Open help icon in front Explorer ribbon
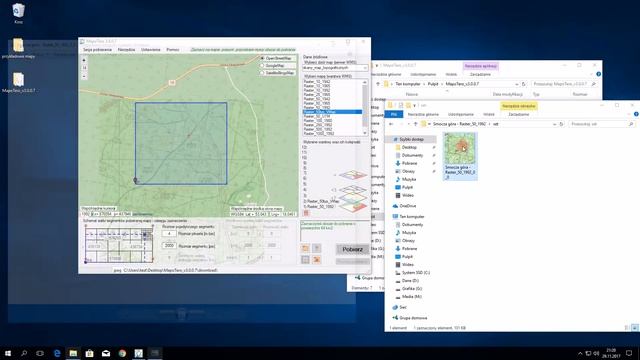Viewport: 640px width, 360px height. [x=636, y=114]
